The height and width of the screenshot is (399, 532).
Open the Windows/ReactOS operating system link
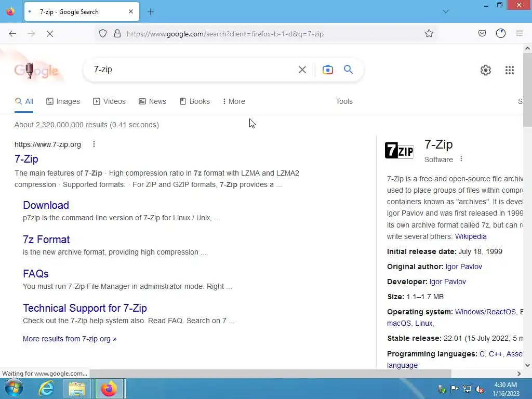485,312
